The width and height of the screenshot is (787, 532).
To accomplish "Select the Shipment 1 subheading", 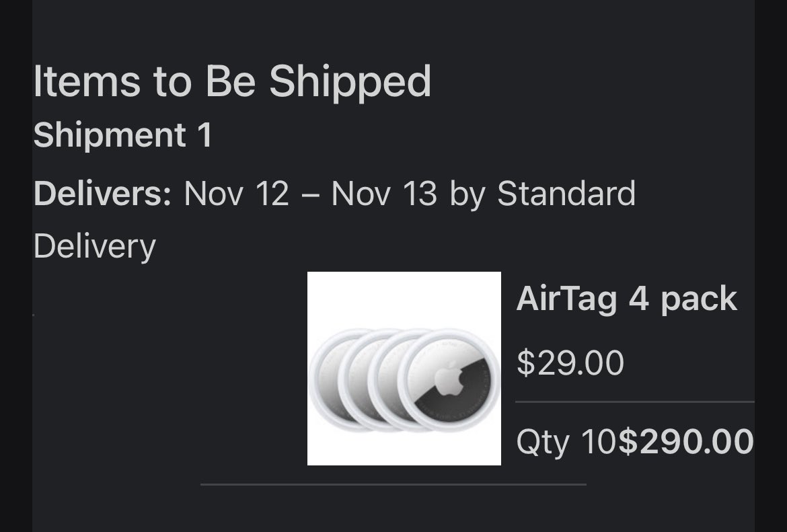I will (x=122, y=135).
